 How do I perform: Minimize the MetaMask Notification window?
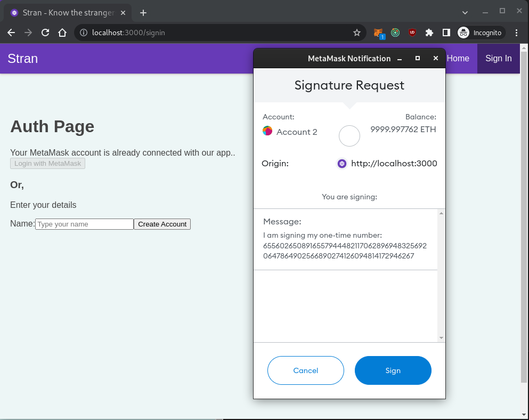click(x=400, y=59)
